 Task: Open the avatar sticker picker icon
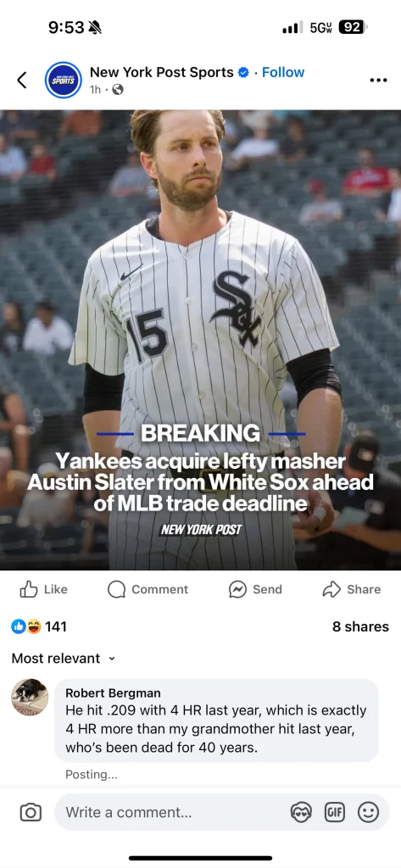pyautogui.click(x=301, y=812)
